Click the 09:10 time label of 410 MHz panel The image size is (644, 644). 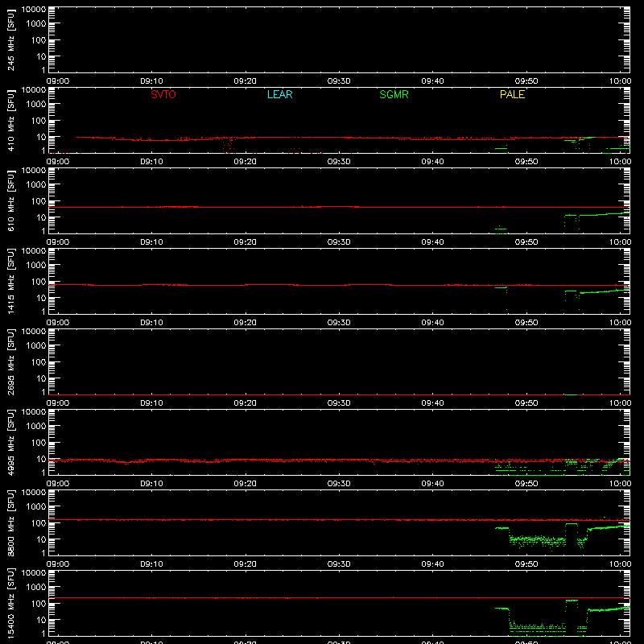pyautogui.click(x=151, y=162)
